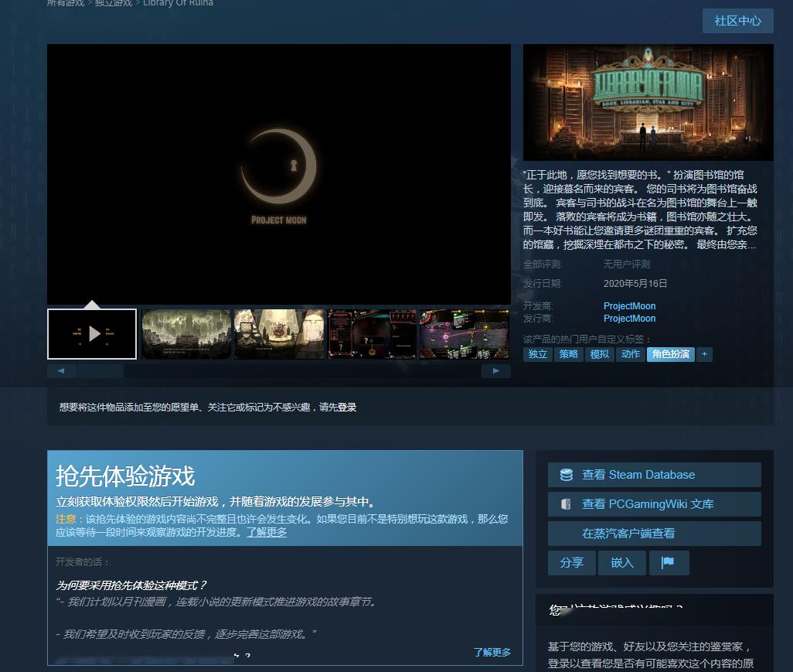
Task: Click the white play triangle on the video thumbnail
Action: click(93, 333)
